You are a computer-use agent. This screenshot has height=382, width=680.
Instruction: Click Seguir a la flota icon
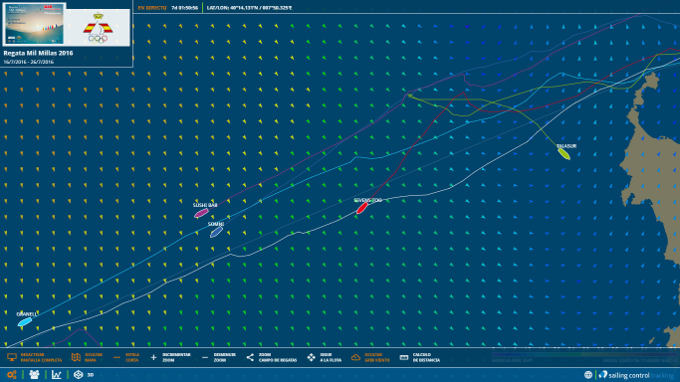click(x=311, y=358)
